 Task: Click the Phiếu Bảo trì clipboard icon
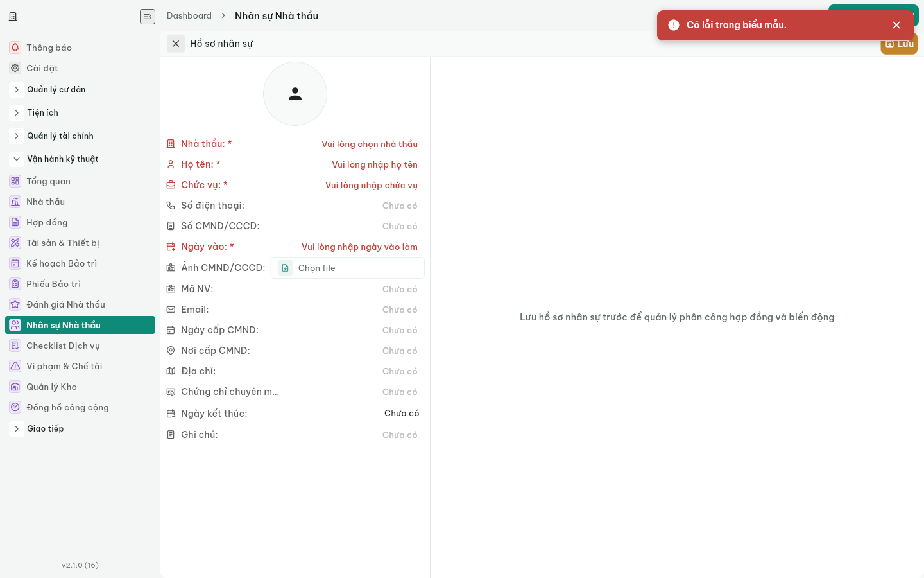15,284
